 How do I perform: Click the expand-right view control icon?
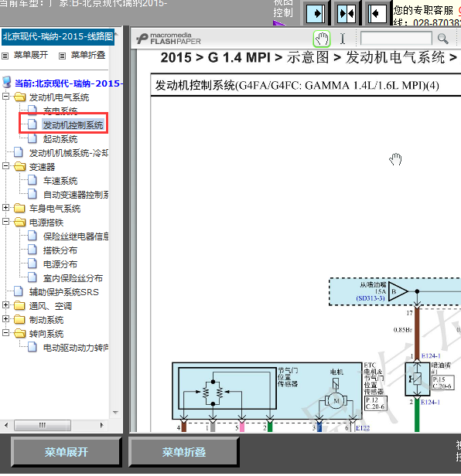[316, 14]
